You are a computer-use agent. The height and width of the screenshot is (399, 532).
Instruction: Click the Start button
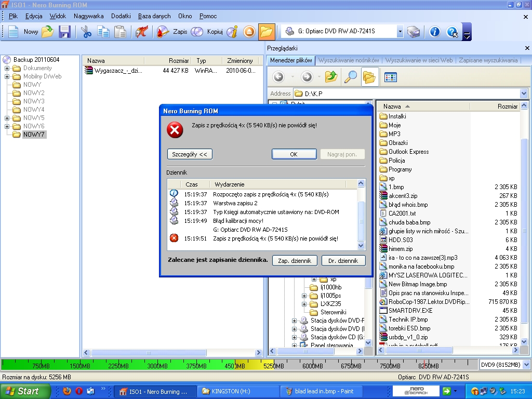(x=25, y=391)
